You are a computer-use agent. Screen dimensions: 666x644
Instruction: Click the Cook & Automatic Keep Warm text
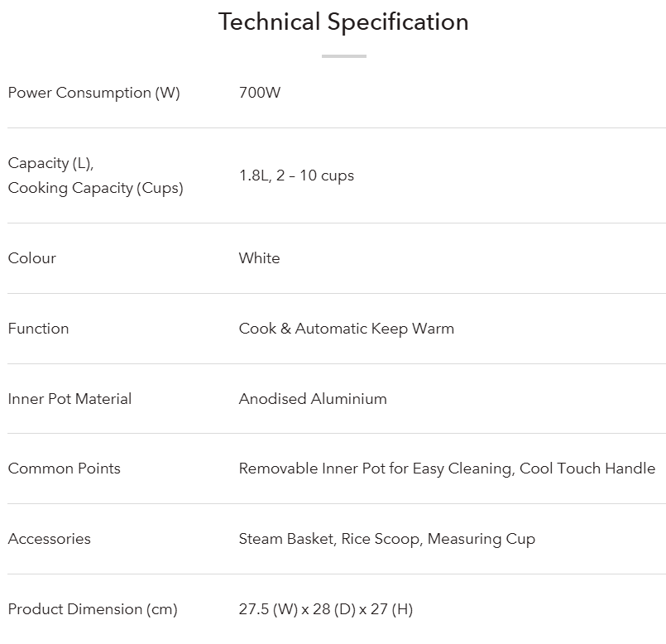(x=346, y=329)
